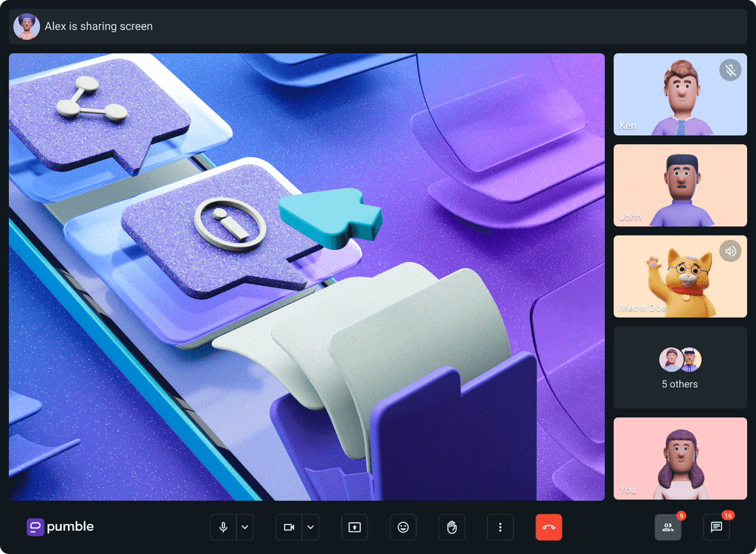Raise your hand
This screenshot has width=756, height=554.
452,528
